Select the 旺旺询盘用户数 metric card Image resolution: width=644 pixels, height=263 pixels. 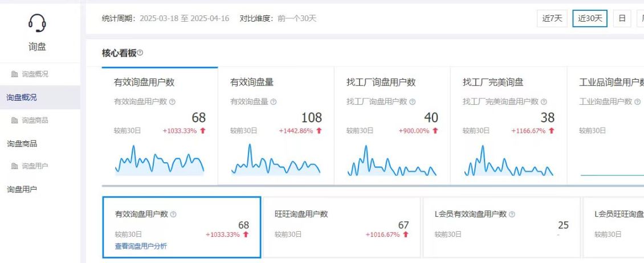342,227
